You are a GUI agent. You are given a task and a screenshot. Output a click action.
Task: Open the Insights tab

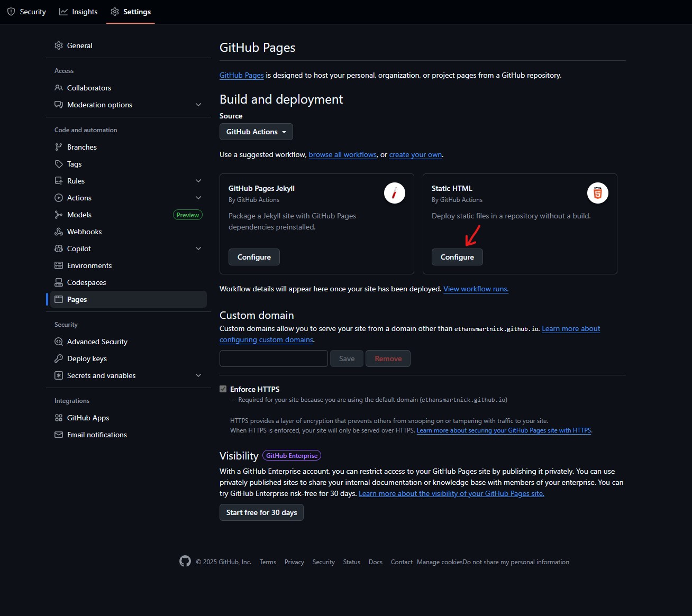coord(78,12)
